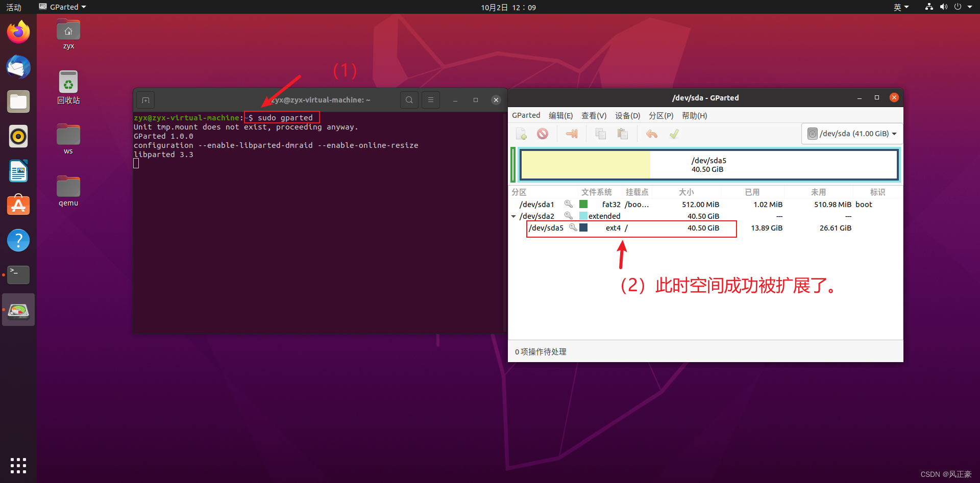This screenshot has width=980, height=483.
Task: Click the Copy partition toolbar icon
Action: click(x=601, y=134)
